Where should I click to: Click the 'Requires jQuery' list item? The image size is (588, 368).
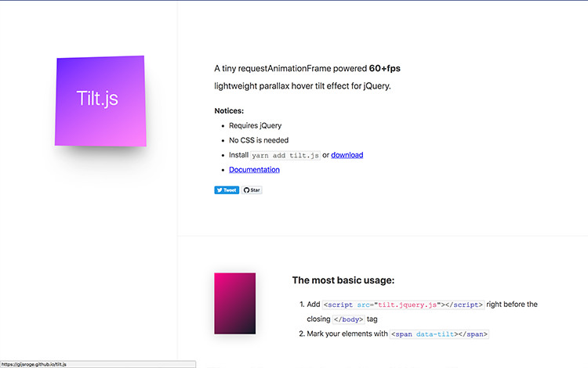point(255,125)
